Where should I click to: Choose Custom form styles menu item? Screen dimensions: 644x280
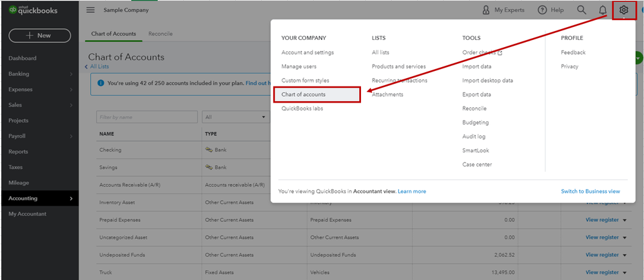(x=305, y=81)
